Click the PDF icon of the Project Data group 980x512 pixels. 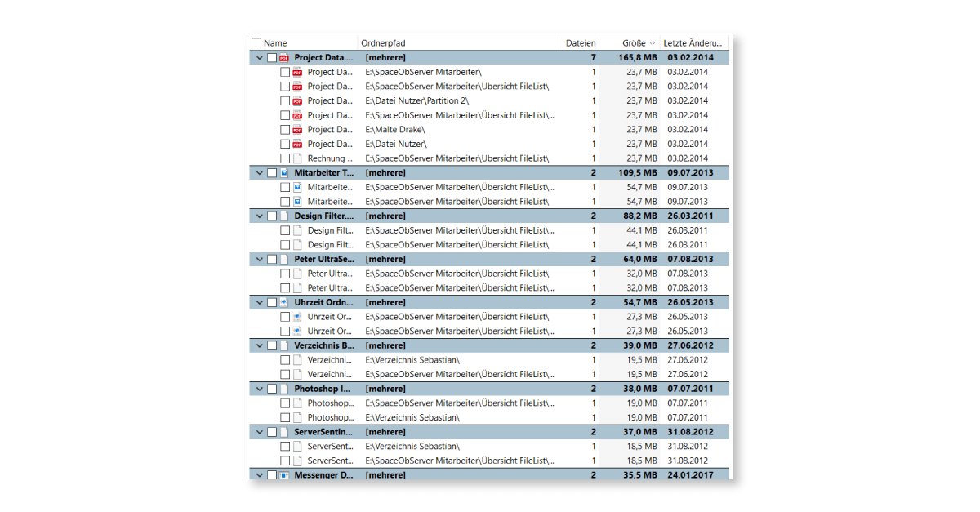click(x=284, y=58)
